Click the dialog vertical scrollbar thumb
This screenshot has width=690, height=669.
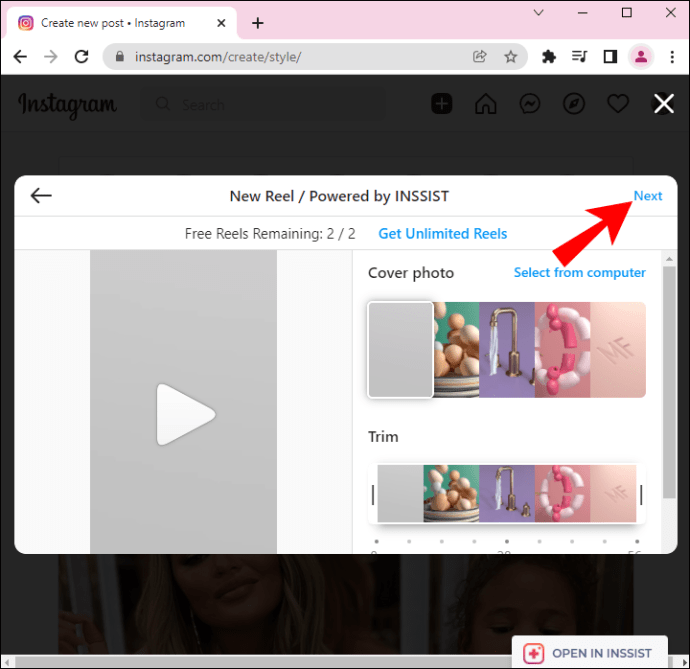669,382
